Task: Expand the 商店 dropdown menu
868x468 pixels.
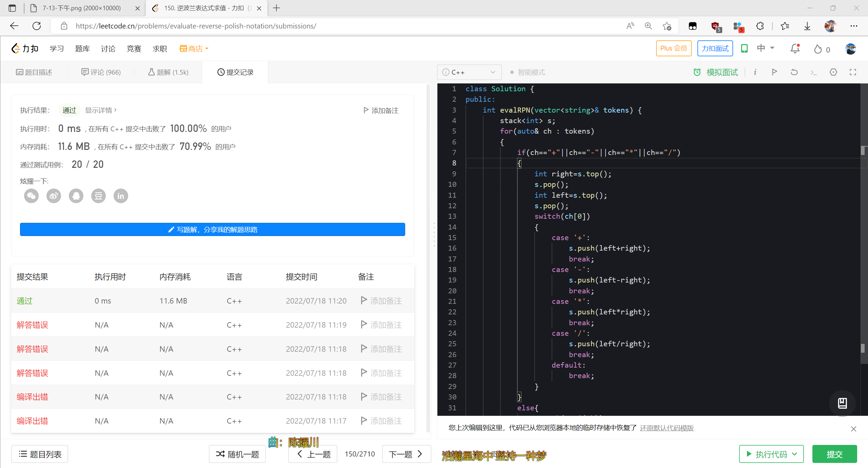Action: click(194, 48)
